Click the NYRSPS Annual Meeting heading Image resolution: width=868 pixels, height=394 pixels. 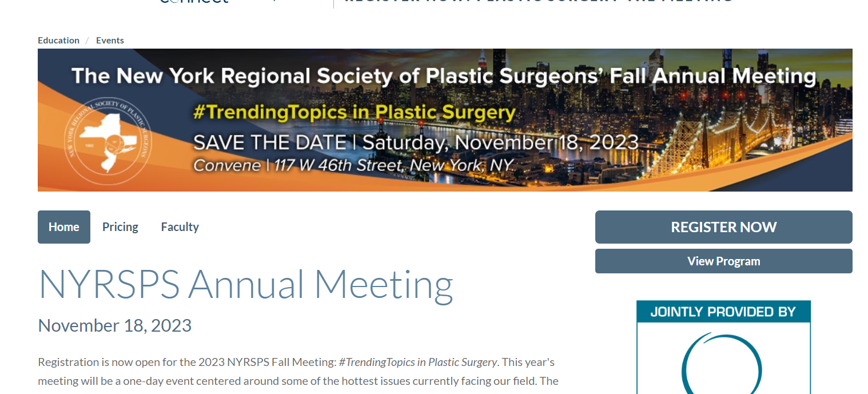[x=245, y=284]
